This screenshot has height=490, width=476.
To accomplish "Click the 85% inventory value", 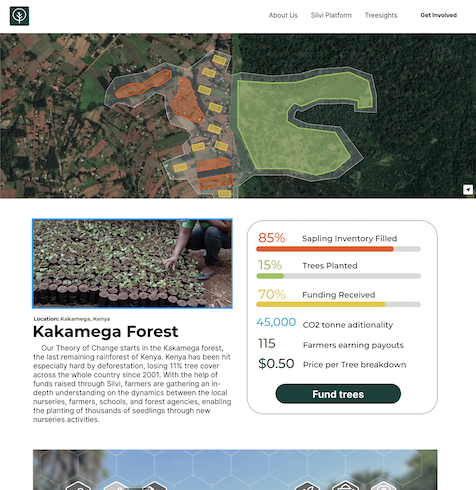I will 271,238.
